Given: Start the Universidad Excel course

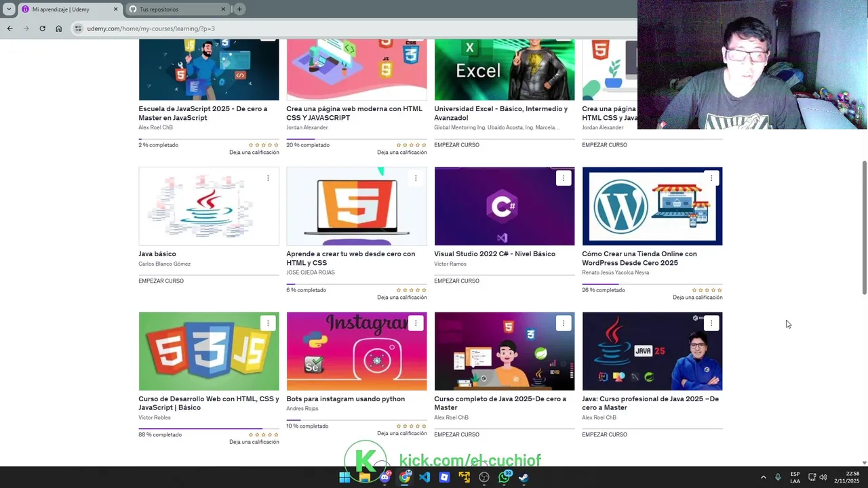Looking at the screenshot, I should pyautogui.click(x=456, y=145).
